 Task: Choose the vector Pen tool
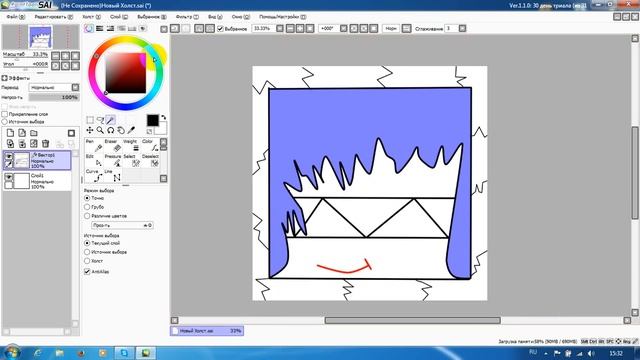[94, 146]
